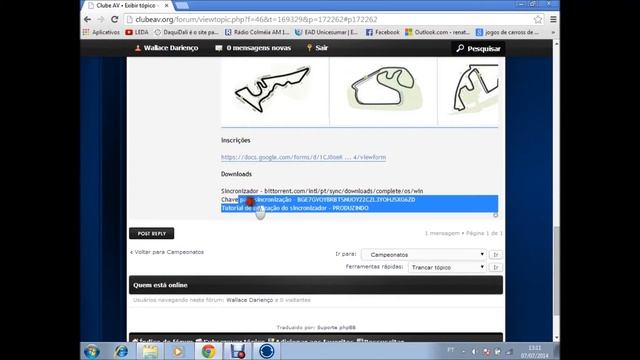Screen dimensions: 640x360
Task: Reload the page with refresh icon
Action: point(115,19)
